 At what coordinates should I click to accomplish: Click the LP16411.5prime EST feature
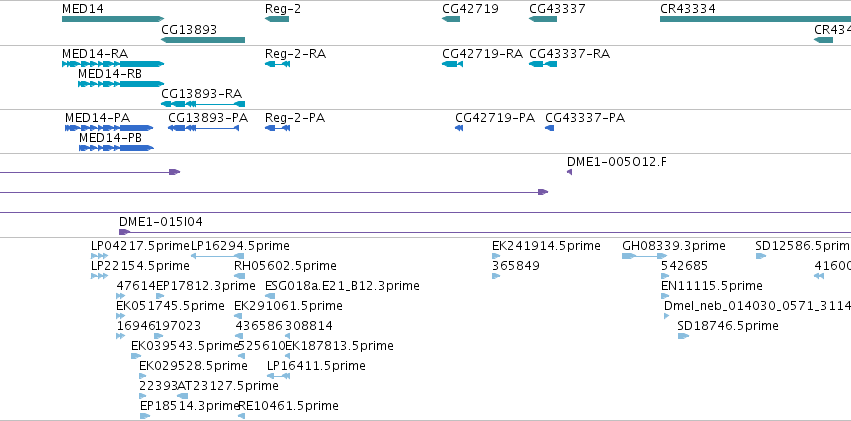pyautogui.click(x=278, y=376)
